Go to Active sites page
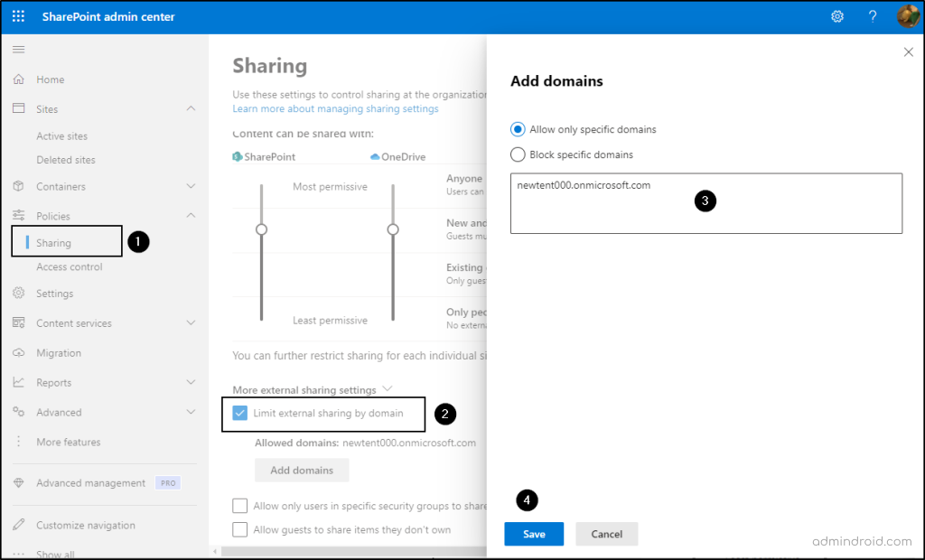 (x=62, y=136)
